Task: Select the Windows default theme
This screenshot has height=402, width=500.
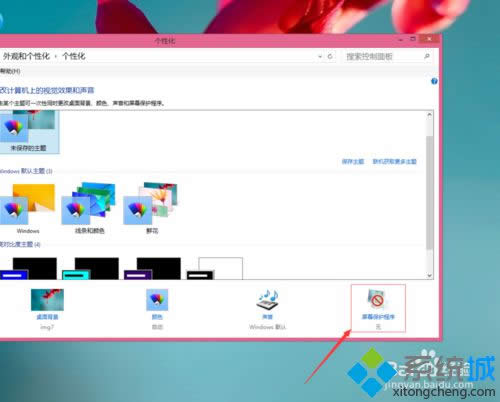Action: (x=28, y=208)
